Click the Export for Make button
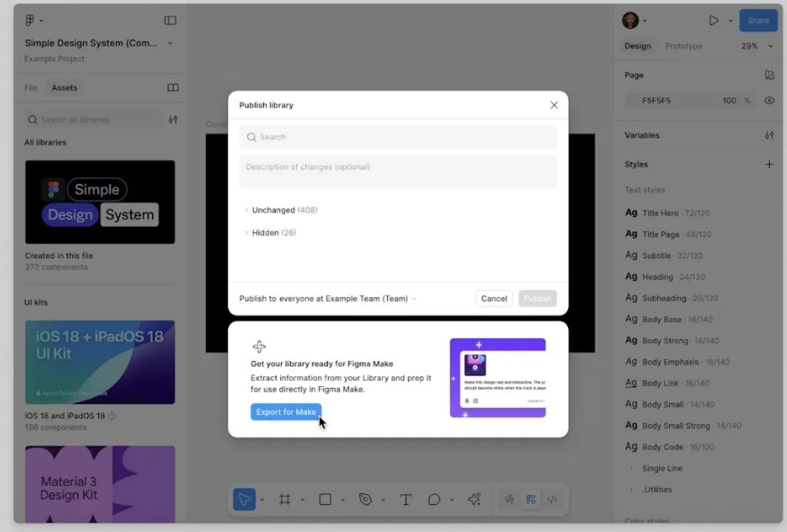This screenshot has width=787, height=532. coord(286,412)
